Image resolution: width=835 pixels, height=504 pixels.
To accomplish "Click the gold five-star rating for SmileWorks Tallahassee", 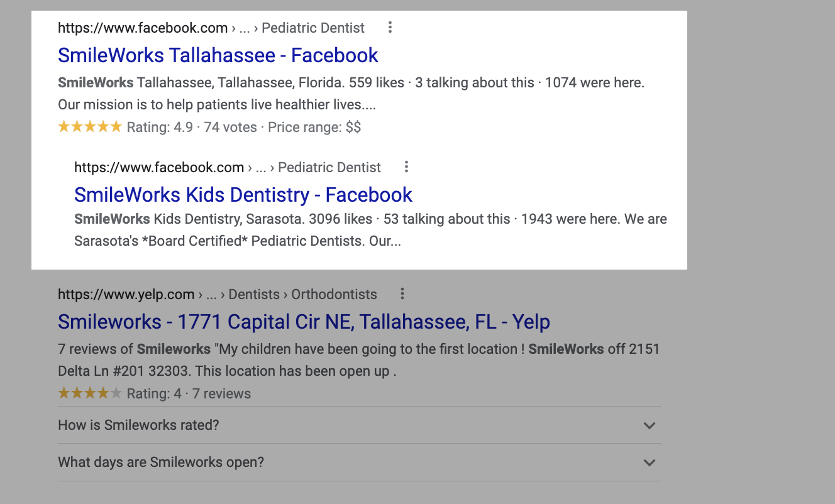I will click(x=90, y=127).
